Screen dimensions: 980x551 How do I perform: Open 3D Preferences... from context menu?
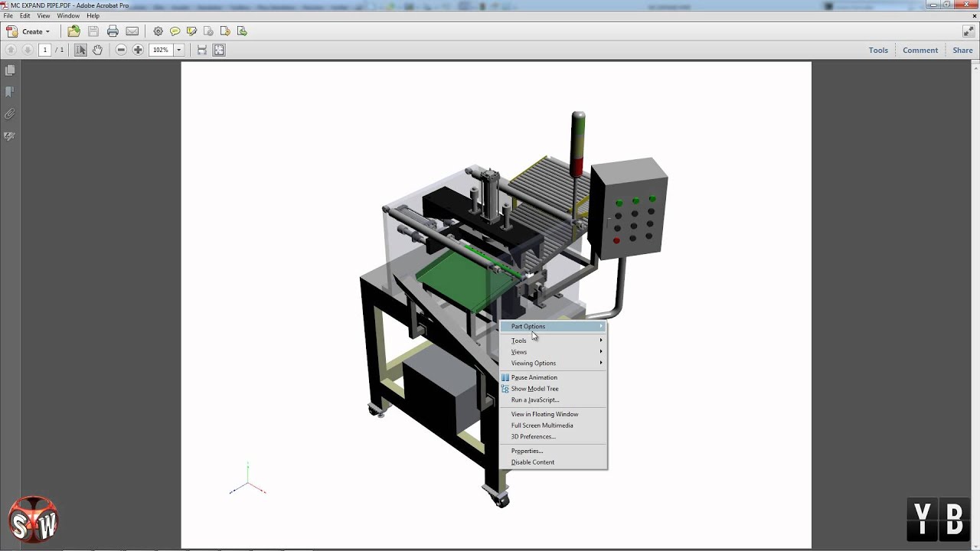coord(553,436)
